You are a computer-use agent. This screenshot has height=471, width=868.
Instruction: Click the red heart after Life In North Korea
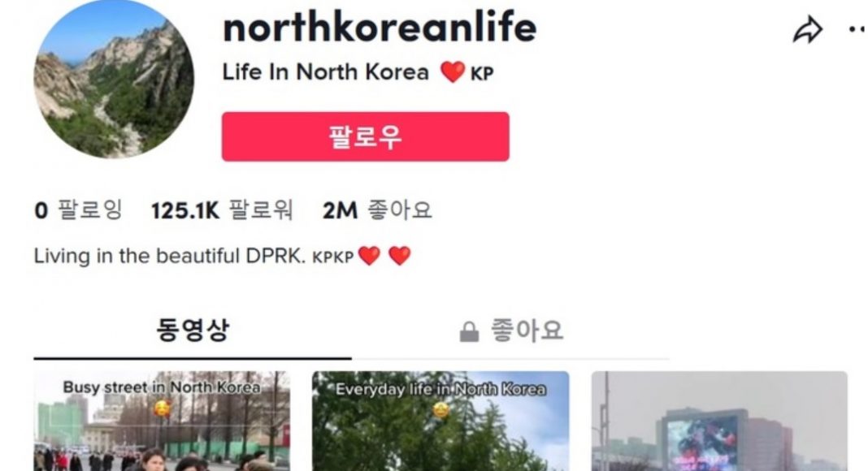pos(452,72)
